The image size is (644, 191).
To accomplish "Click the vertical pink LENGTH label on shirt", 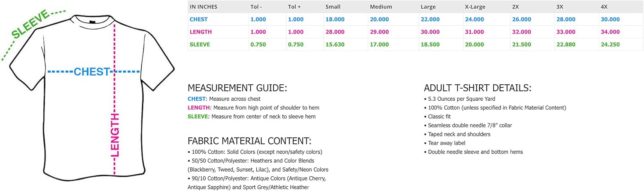I will pos(115,136).
